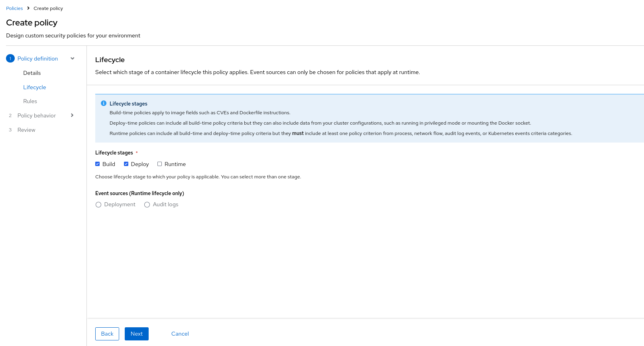
Task: Jump to the Rules sub-step
Action: (30, 101)
